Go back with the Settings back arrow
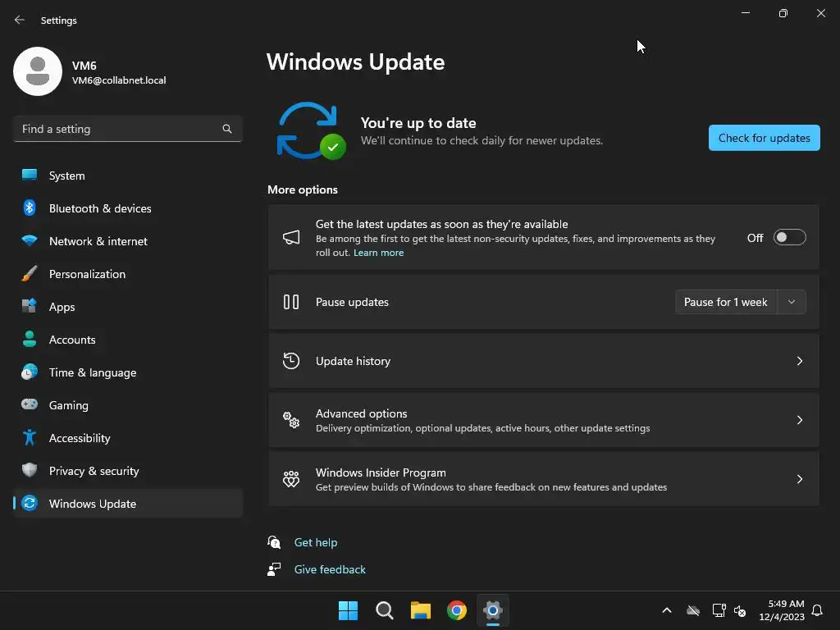The height and width of the screenshot is (630, 840). coord(20,20)
